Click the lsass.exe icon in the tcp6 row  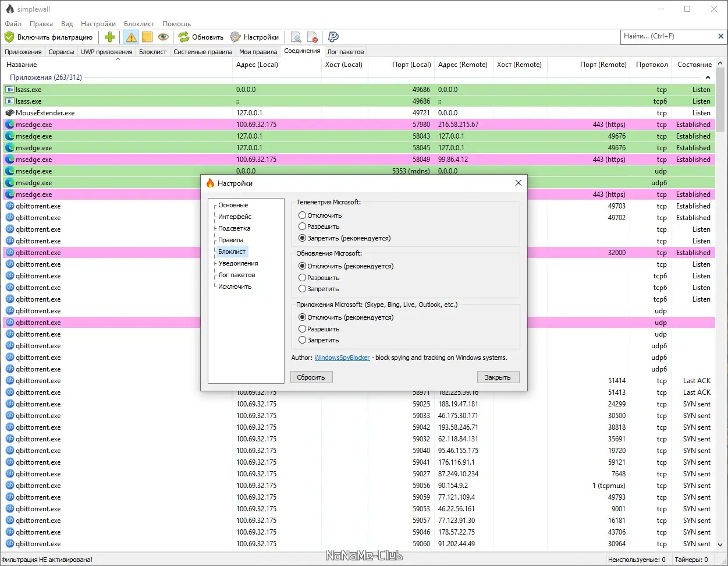[10, 101]
